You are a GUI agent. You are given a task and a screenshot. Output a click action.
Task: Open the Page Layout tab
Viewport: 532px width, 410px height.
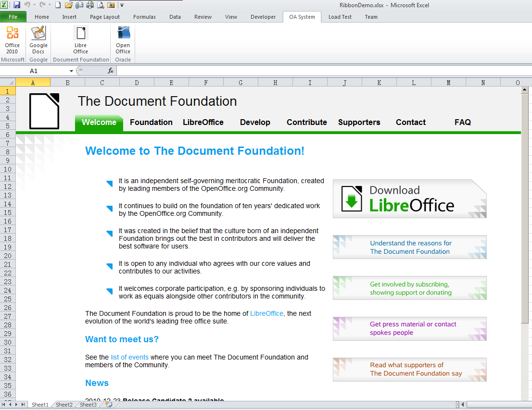tap(104, 17)
